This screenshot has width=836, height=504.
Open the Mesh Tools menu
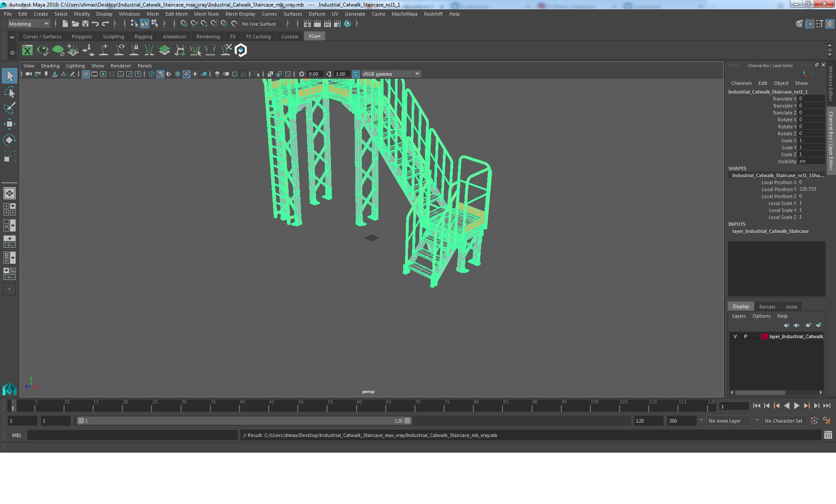pos(206,14)
